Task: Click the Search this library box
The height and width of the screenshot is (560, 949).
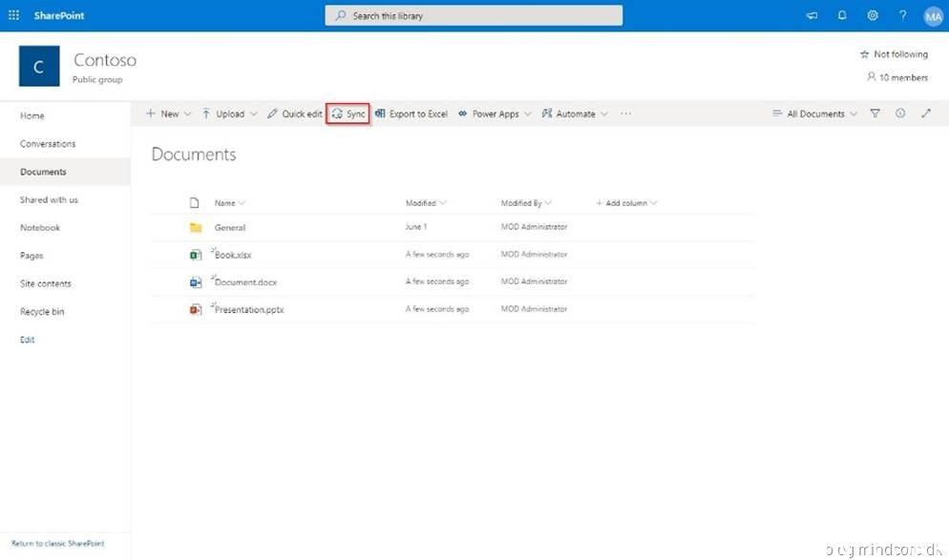Action: click(x=474, y=15)
